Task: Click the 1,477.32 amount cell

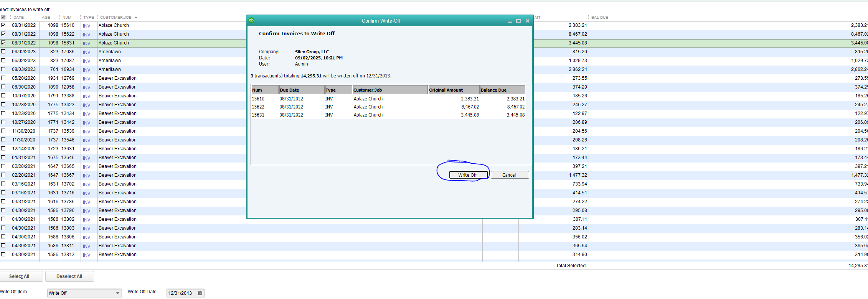Action: [x=578, y=175]
